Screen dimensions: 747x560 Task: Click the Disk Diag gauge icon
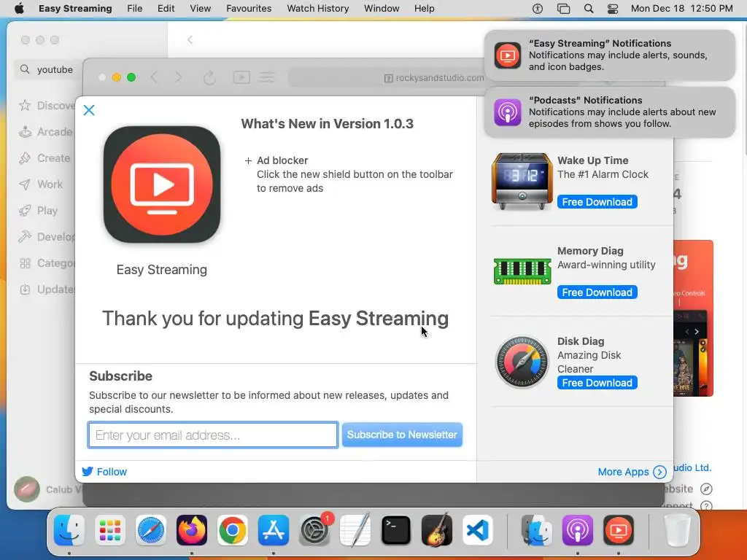coord(522,362)
